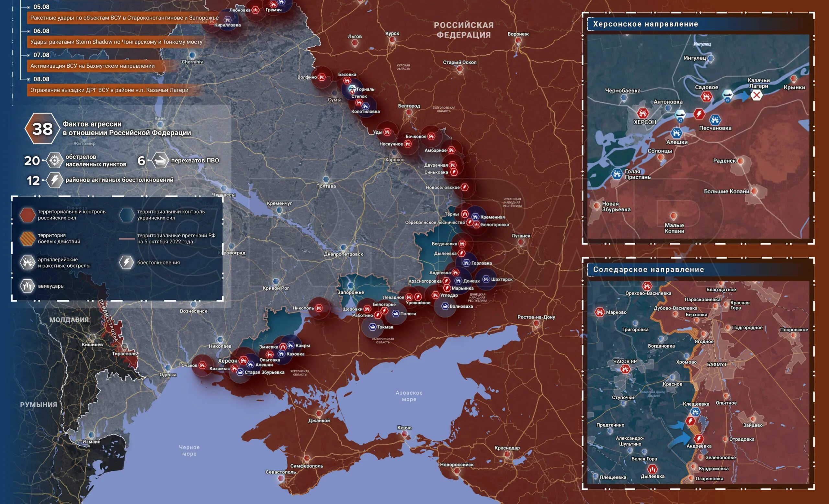
Task: Click the 'Удары ракетами Storm Shadow' banner
Action: coord(116,42)
